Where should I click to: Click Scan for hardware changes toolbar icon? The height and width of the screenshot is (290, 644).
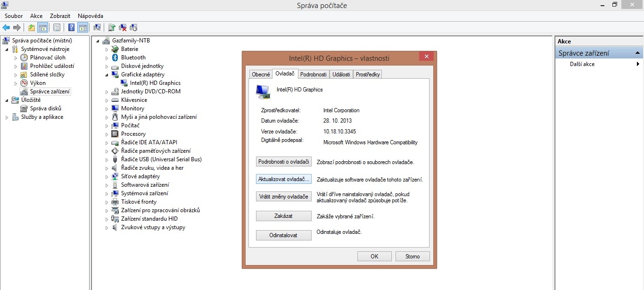pyautogui.click(x=97, y=27)
